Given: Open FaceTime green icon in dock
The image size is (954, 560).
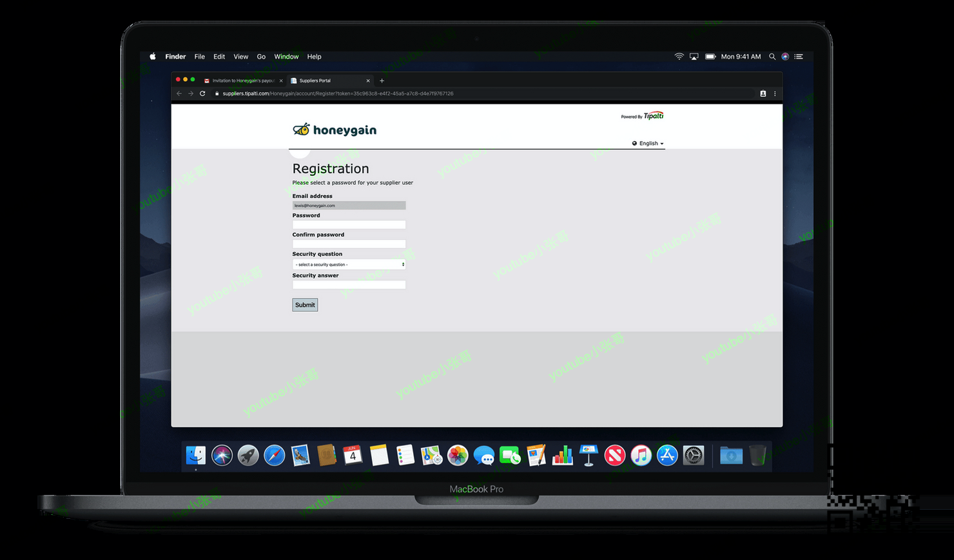Looking at the screenshot, I should [x=510, y=456].
